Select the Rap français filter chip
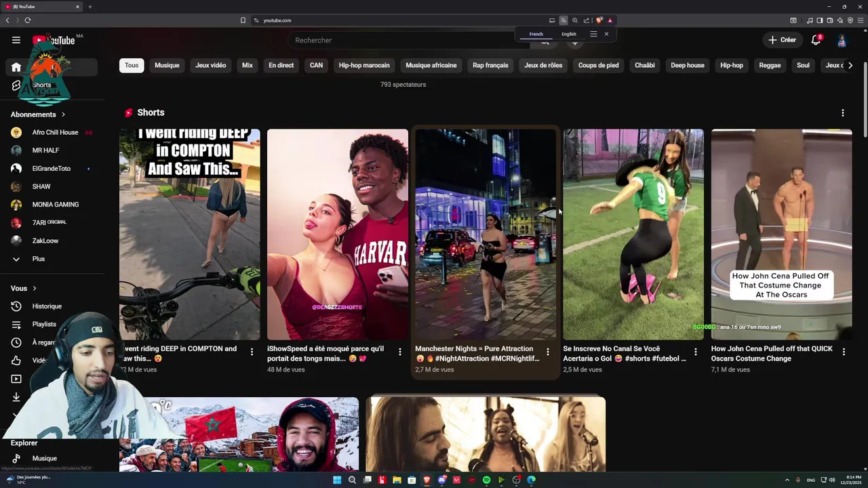The image size is (868, 488). [490, 65]
